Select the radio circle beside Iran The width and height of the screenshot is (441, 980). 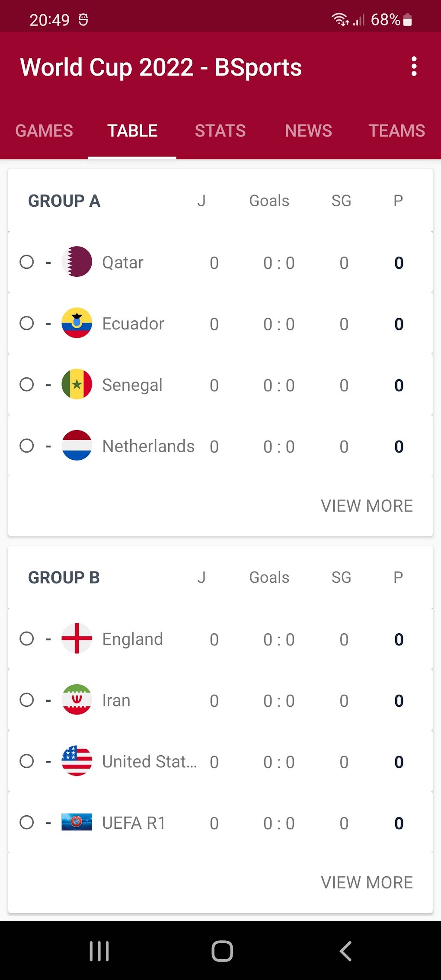27,700
